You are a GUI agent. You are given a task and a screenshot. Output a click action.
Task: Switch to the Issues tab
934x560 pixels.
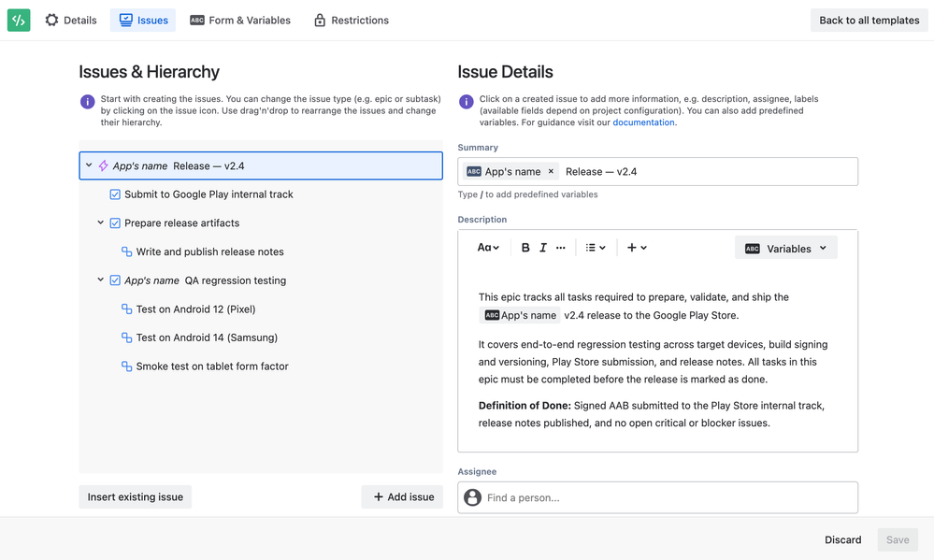tap(143, 21)
